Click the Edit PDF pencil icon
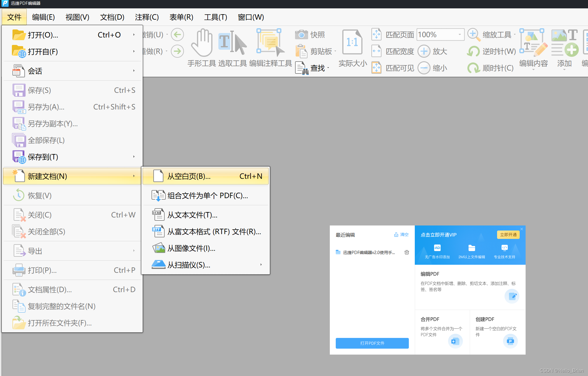Screen dimensions: 588x376 click(512, 296)
